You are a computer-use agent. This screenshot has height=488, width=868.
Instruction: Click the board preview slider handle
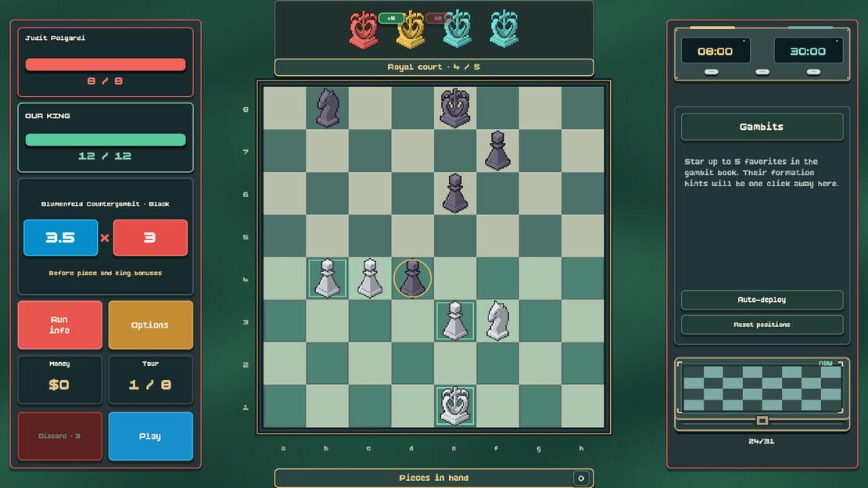[x=762, y=421]
